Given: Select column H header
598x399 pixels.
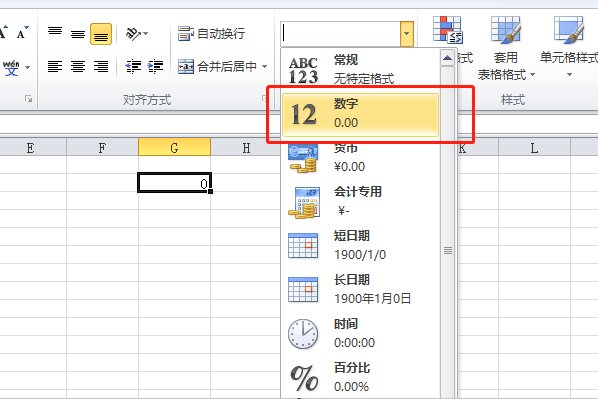Looking at the screenshot, I should [246, 147].
